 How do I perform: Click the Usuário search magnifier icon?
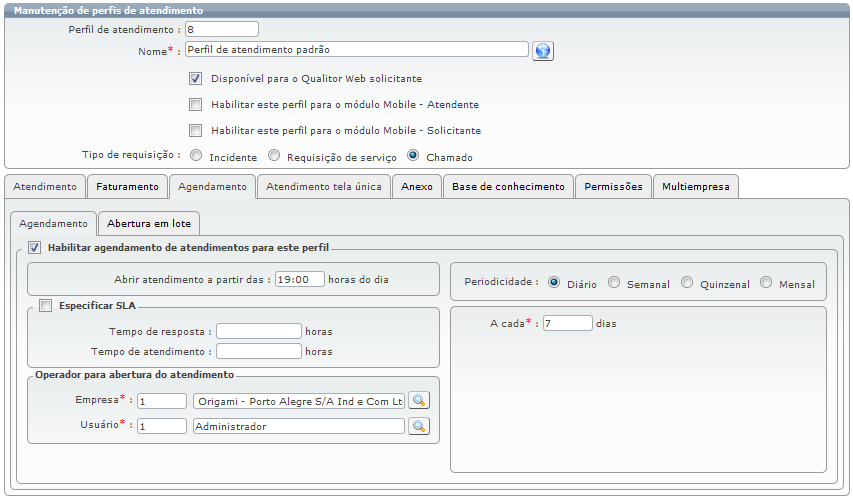(x=419, y=427)
